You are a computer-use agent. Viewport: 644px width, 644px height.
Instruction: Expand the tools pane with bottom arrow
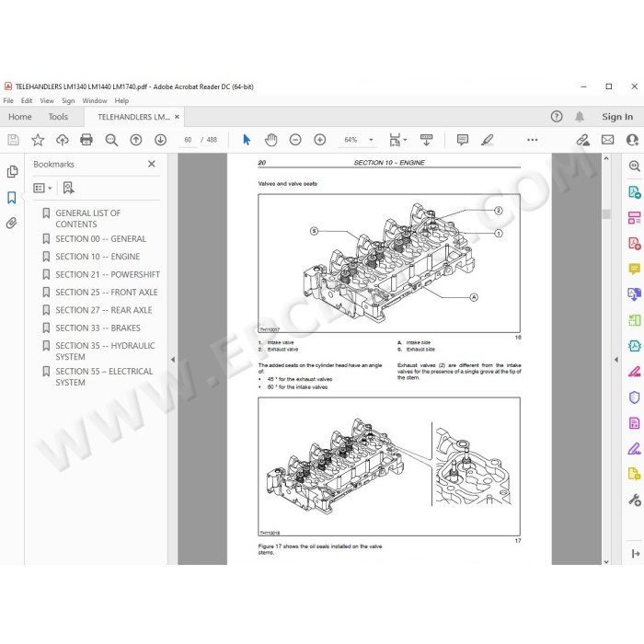click(x=635, y=554)
